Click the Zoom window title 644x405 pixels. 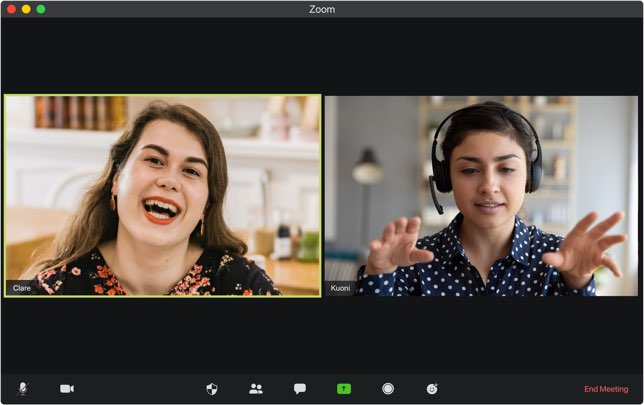click(x=322, y=9)
